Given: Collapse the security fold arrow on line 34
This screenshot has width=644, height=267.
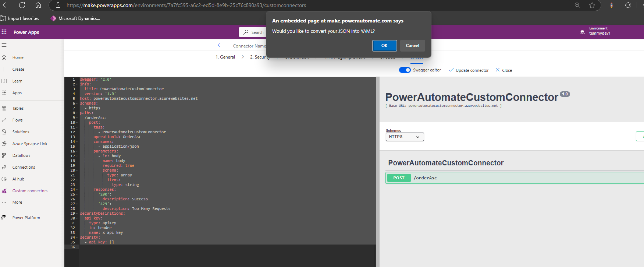Looking at the screenshot, I should [77, 238].
